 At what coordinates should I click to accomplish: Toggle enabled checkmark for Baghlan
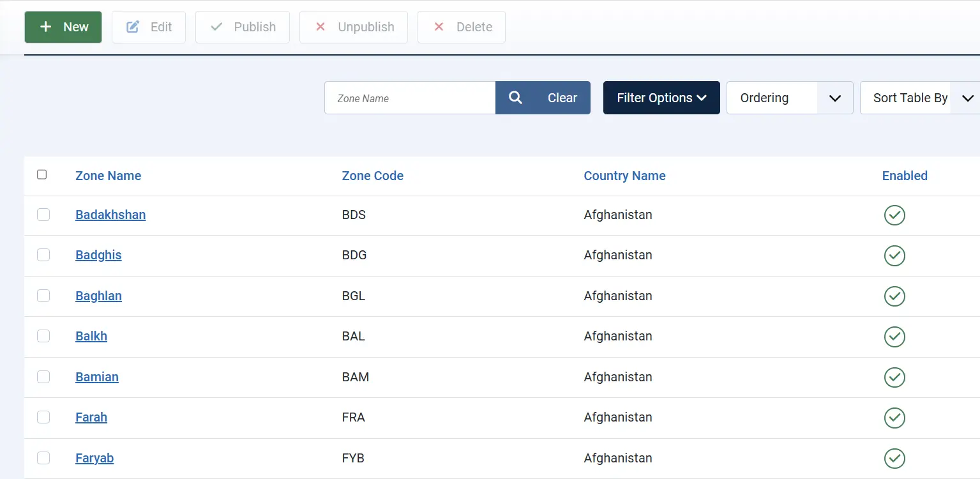pos(894,296)
